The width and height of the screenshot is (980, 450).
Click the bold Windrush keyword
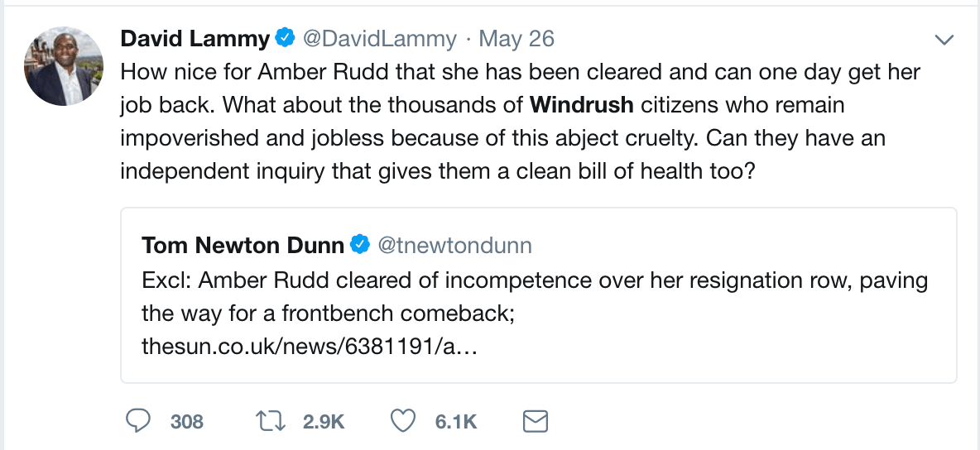[x=582, y=105]
